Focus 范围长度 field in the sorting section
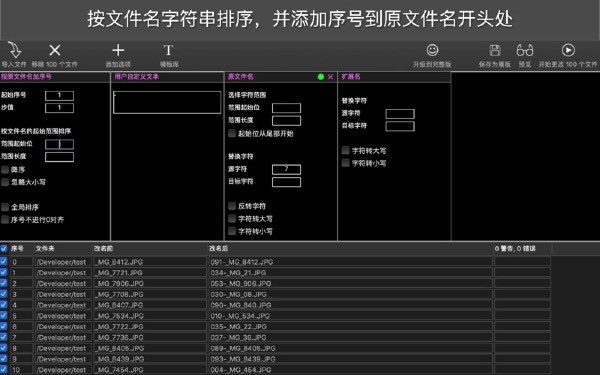 click(x=59, y=157)
